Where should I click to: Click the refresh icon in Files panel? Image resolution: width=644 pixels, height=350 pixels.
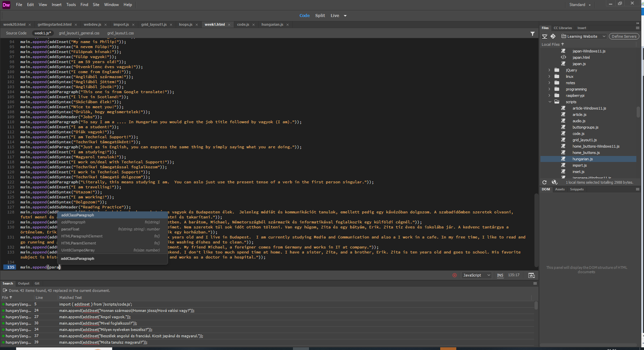click(x=544, y=182)
